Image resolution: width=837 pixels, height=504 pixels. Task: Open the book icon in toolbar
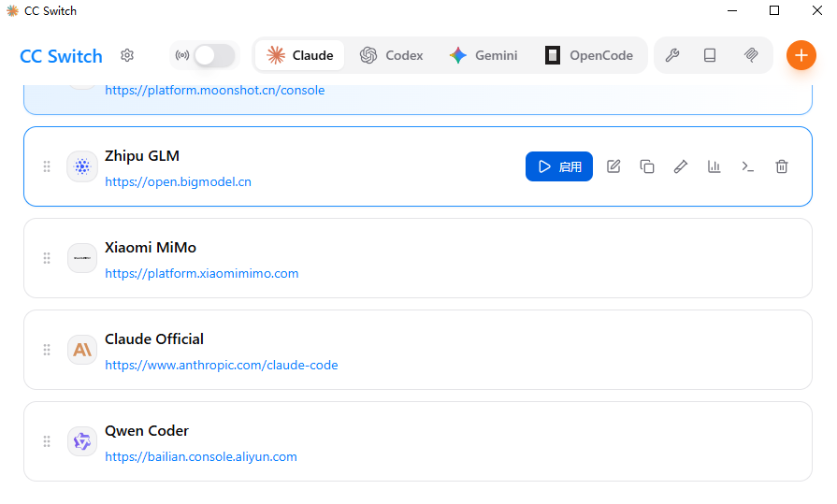tap(710, 55)
